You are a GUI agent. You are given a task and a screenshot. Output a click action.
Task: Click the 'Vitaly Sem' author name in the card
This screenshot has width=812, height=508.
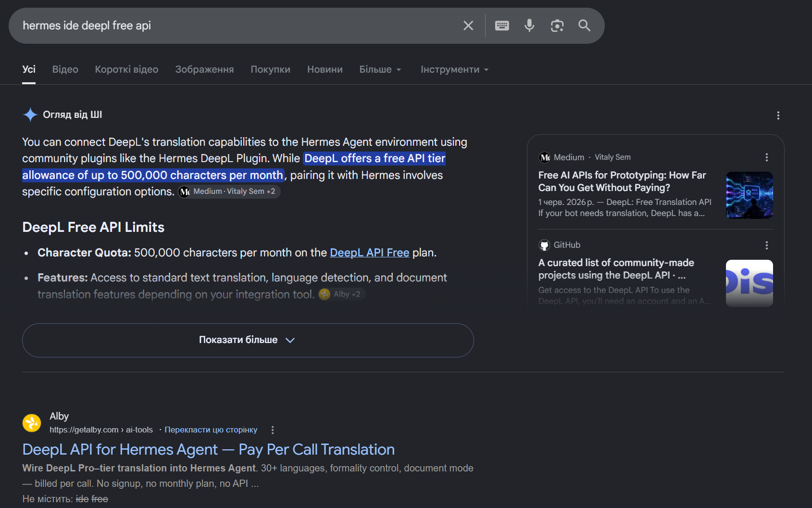(612, 157)
